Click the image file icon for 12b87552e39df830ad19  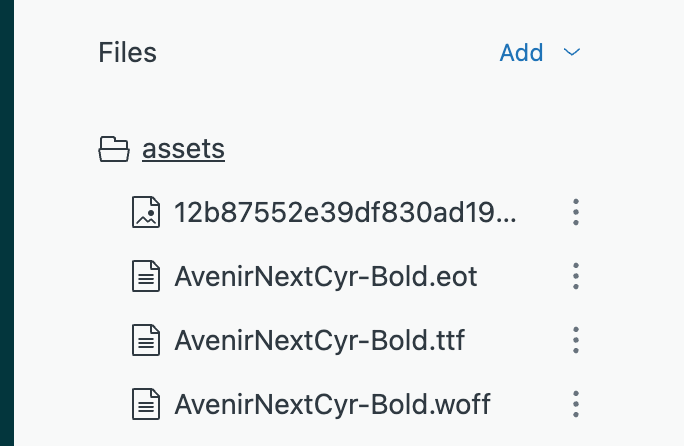pyautogui.click(x=146, y=212)
